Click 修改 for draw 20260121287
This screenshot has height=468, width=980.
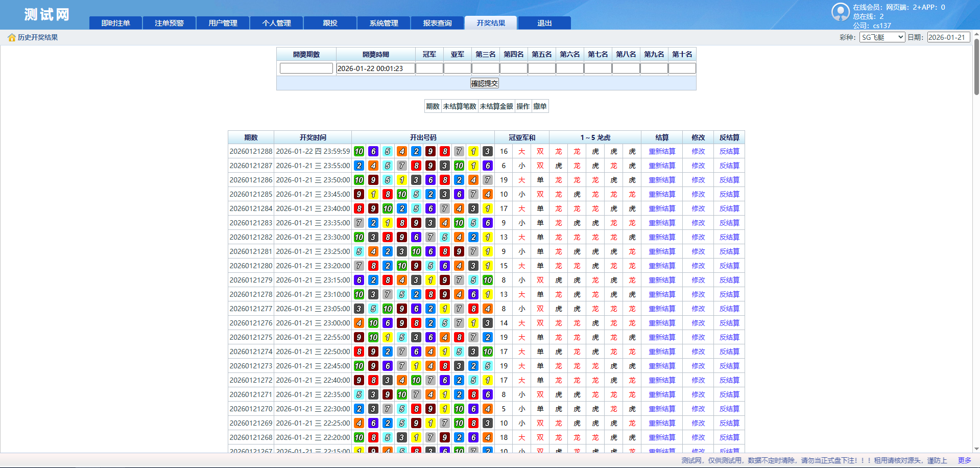point(698,166)
